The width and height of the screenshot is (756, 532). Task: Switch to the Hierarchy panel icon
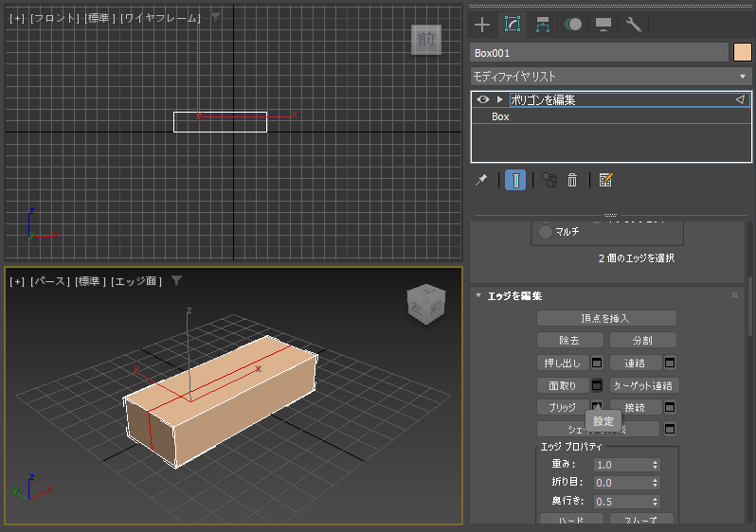[x=543, y=25]
